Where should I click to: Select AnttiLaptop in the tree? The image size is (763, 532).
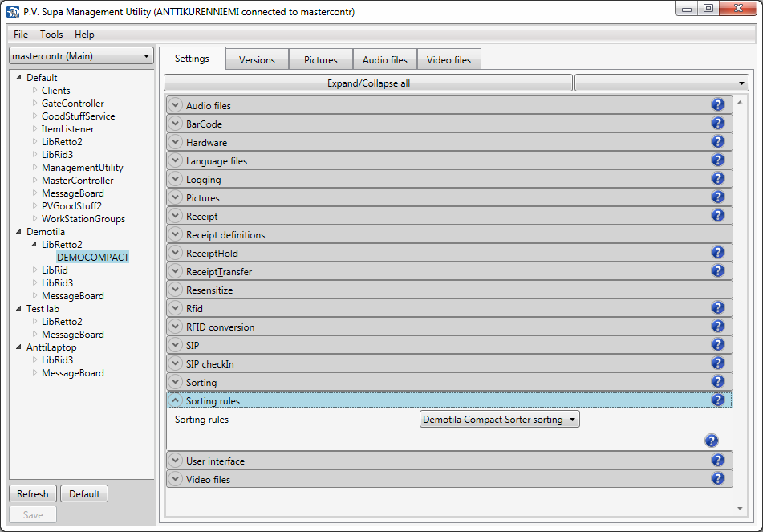(51, 347)
